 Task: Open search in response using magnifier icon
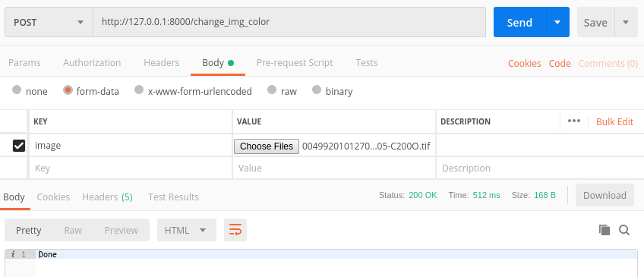624,230
